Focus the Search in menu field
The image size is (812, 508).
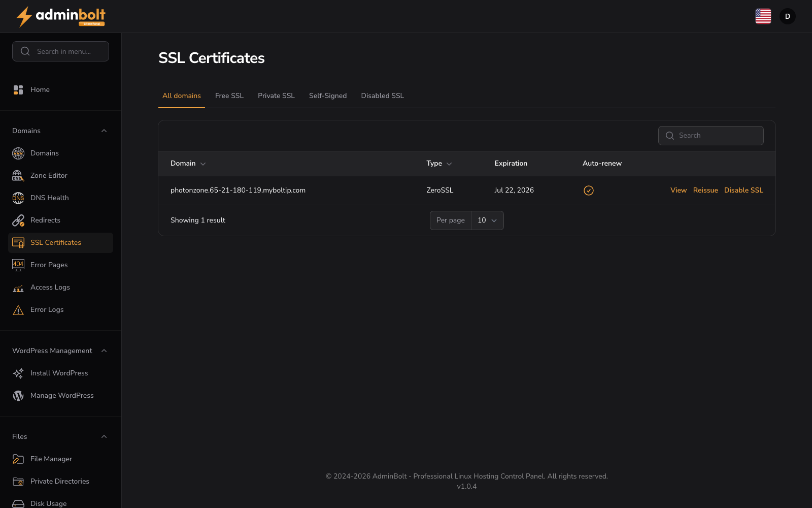point(60,51)
